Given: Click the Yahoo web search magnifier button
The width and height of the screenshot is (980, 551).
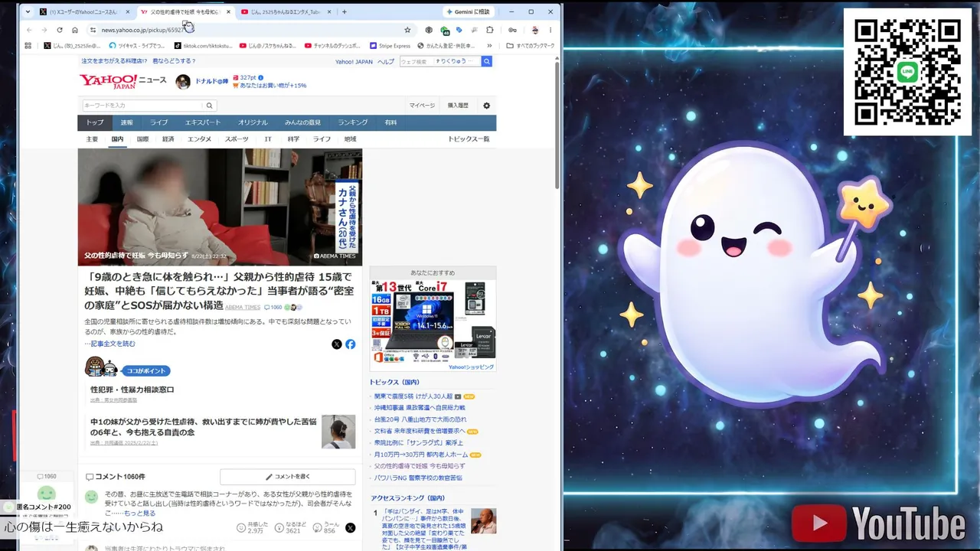Looking at the screenshot, I should (x=486, y=61).
